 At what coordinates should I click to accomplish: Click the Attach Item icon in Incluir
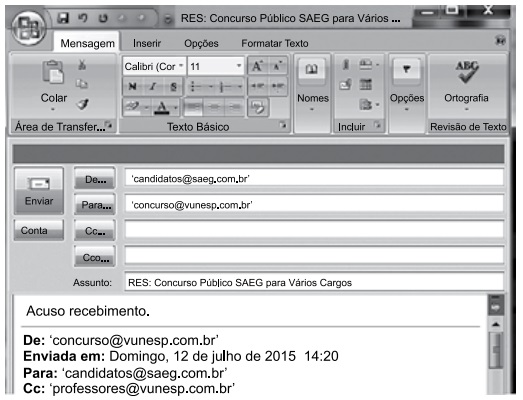pos(345,84)
